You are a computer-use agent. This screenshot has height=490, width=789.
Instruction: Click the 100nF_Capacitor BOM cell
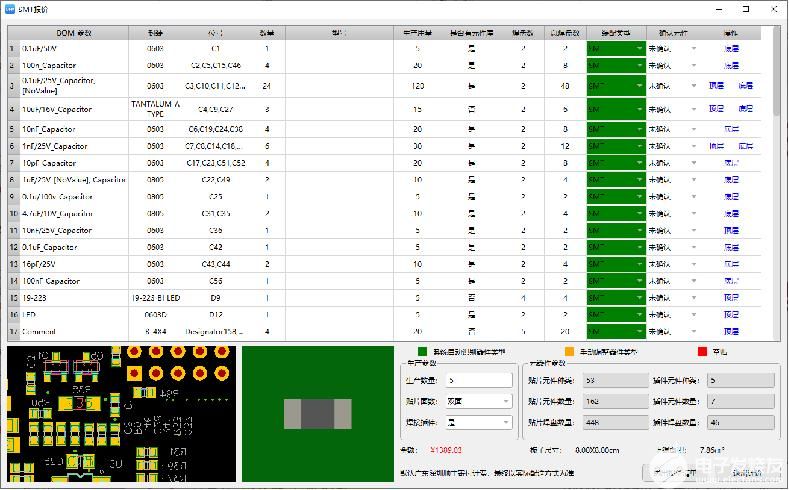74,281
